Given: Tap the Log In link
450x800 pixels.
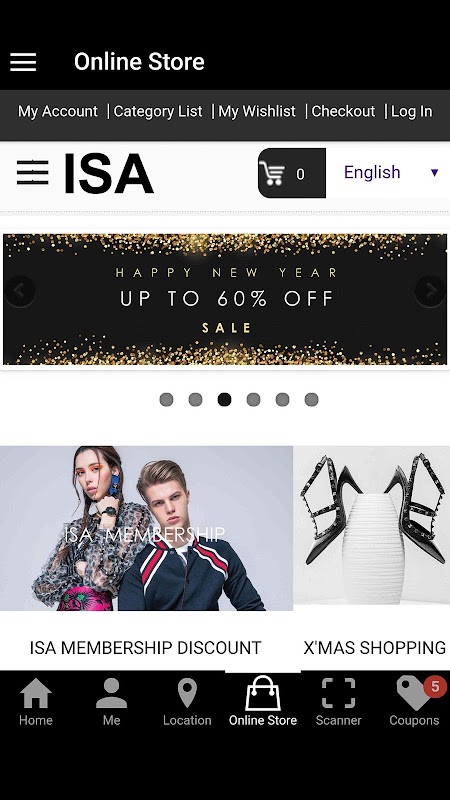Looking at the screenshot, I should point(411,111).
